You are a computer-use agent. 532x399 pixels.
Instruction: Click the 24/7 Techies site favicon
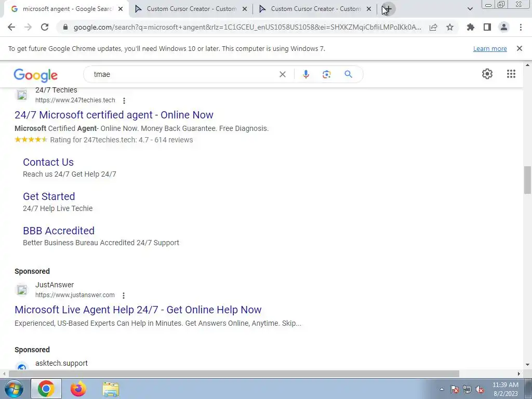pyautogui.click(x=22, y=95)
